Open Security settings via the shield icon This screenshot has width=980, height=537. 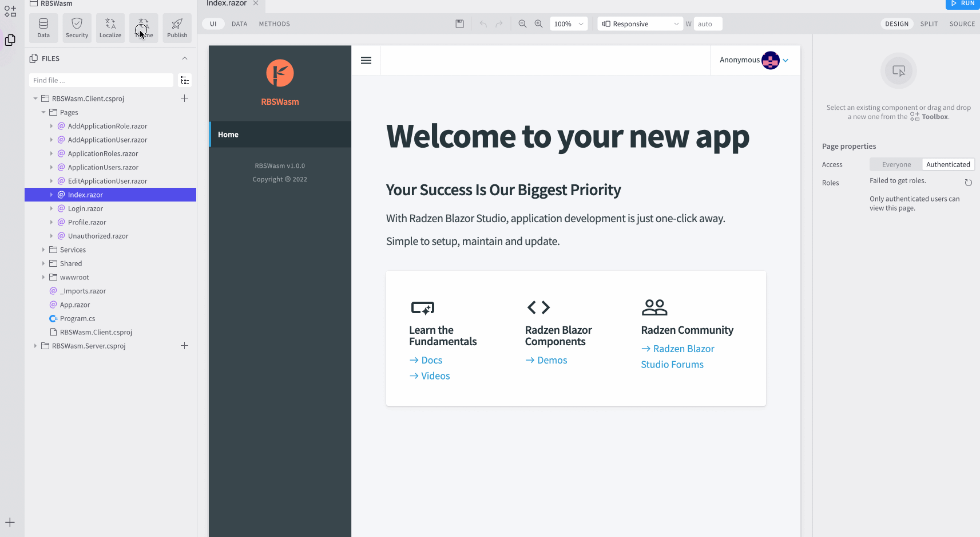tap(77, 27)
